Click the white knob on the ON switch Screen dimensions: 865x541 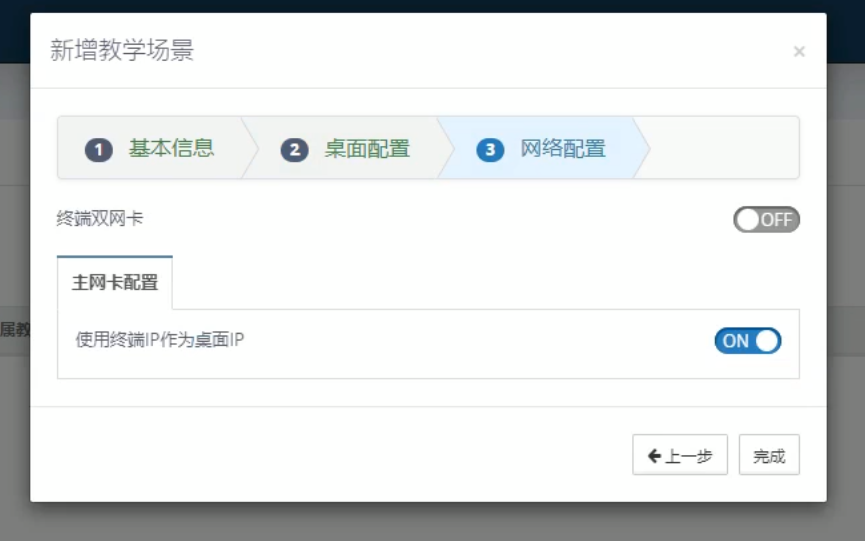coord(766,341)
